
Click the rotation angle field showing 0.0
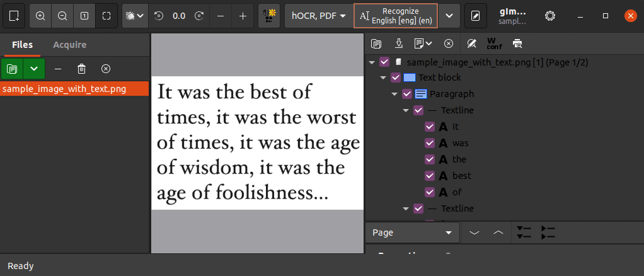point(179,16)
